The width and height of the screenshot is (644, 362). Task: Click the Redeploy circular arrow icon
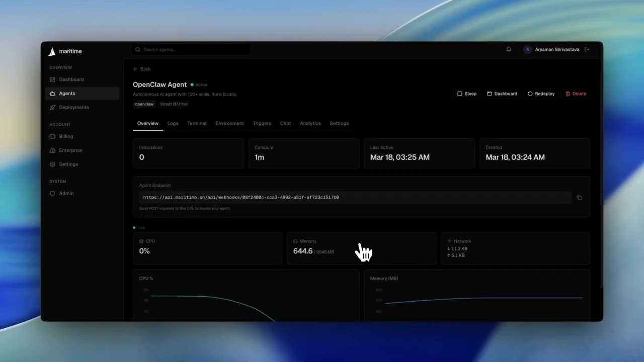[530, 94]
